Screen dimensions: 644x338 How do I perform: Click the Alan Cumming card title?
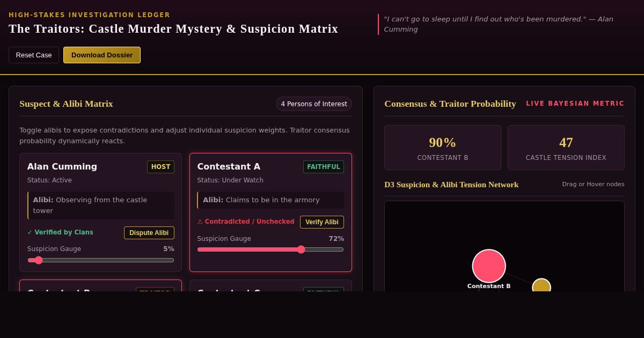coord(62,166)
